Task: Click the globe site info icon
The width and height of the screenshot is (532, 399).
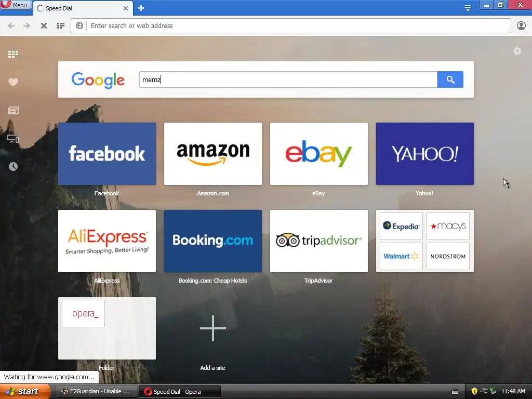Action: point(79,25)
